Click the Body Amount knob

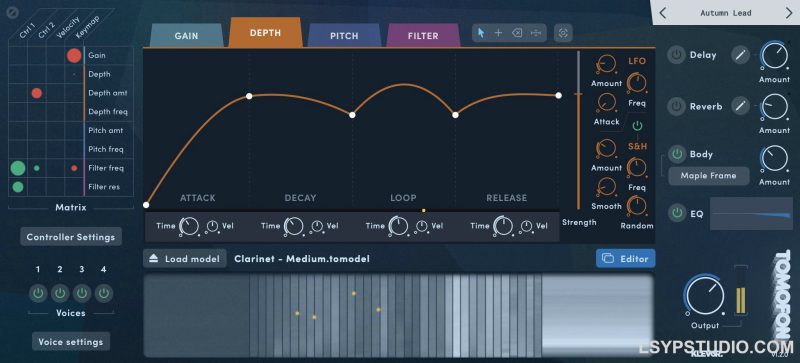(x=774, y=158)
